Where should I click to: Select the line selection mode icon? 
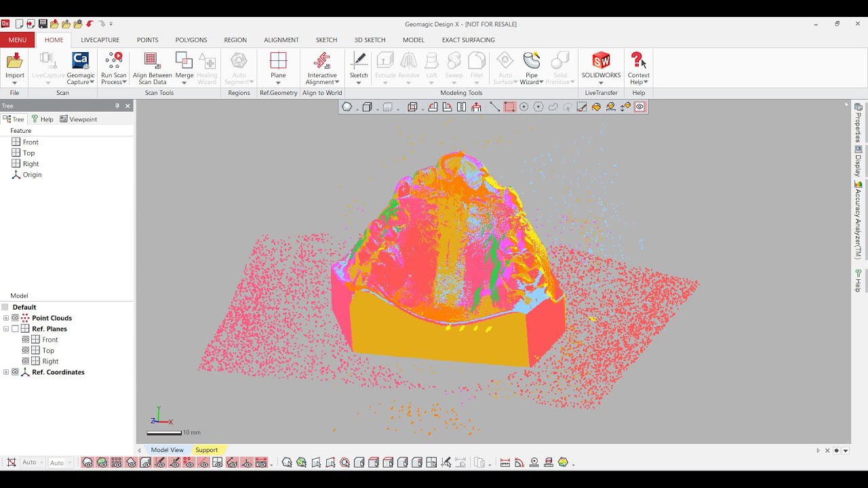click(x=494, y=107)
